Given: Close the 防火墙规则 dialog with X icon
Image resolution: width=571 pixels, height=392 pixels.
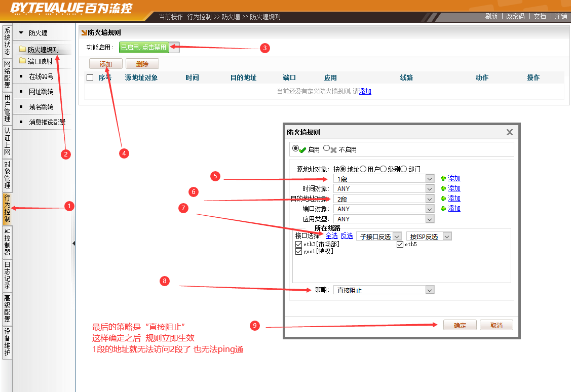Looking at the screenshot, I should point(510,132).
